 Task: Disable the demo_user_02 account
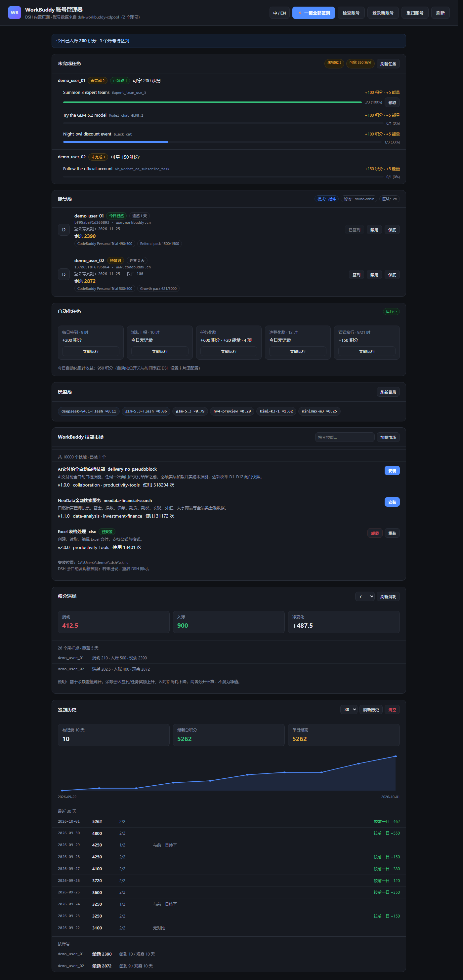374,275
